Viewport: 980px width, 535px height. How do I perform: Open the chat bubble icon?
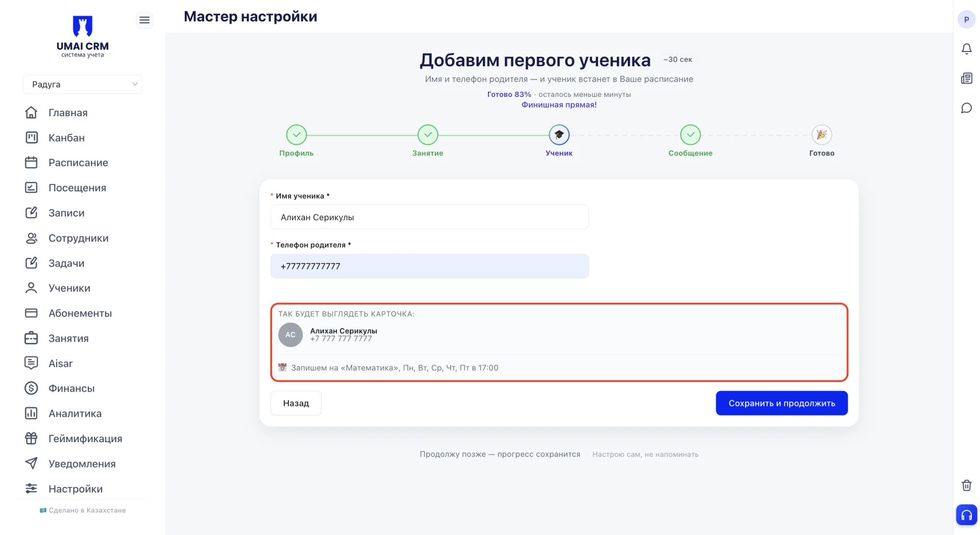click(966, 108)
